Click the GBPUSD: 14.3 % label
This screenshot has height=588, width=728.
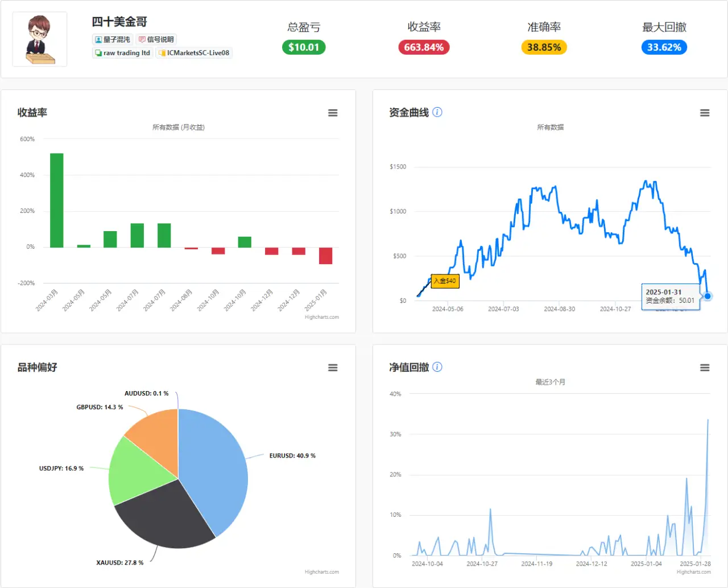(100, 407)
